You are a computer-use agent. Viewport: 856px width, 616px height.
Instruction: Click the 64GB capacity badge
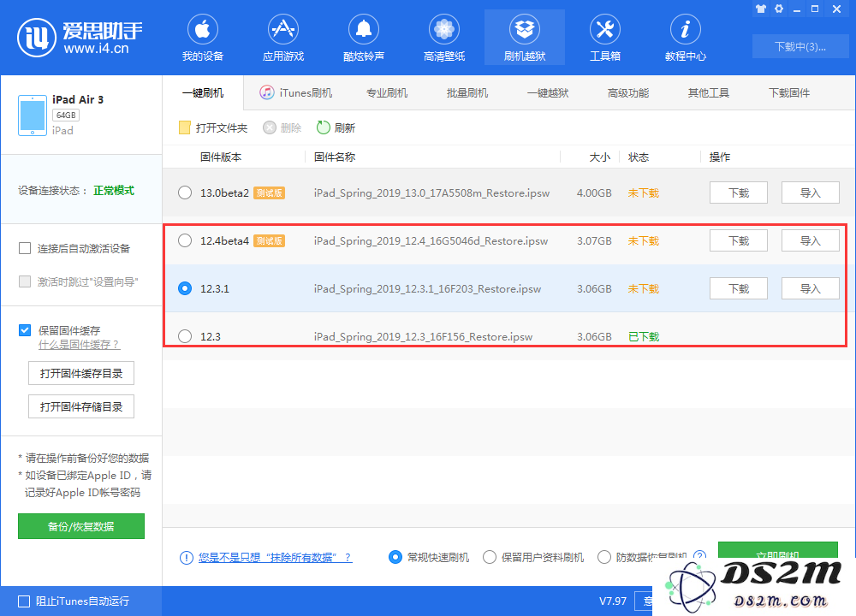pos(66,115)
